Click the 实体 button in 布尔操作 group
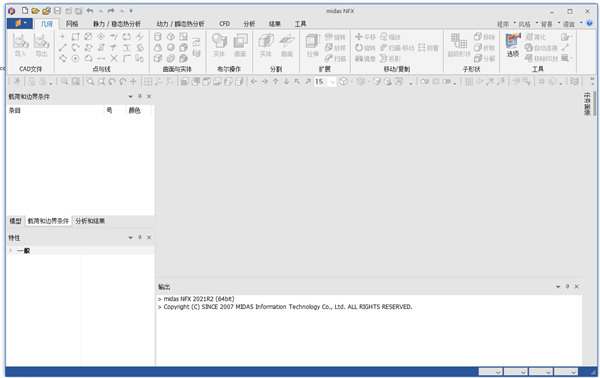This screenshot has width=600, height=378. pos(219,45)
